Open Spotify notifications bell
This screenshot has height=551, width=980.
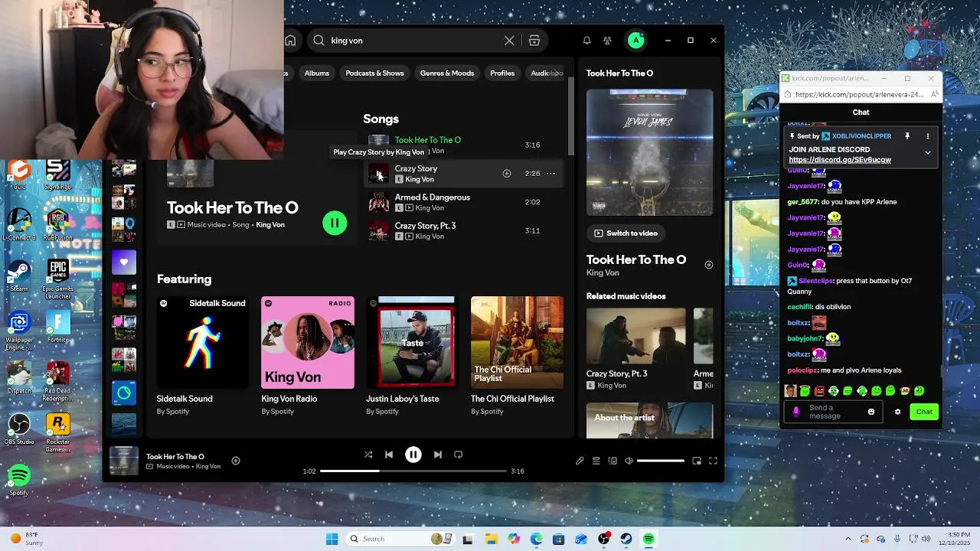586,41
